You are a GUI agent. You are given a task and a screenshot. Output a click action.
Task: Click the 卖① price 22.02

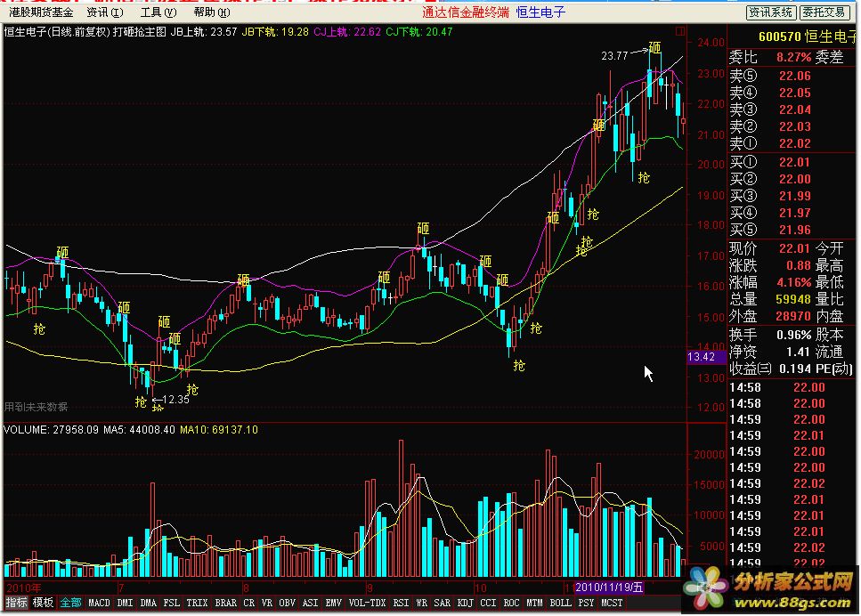pos(794,144)
